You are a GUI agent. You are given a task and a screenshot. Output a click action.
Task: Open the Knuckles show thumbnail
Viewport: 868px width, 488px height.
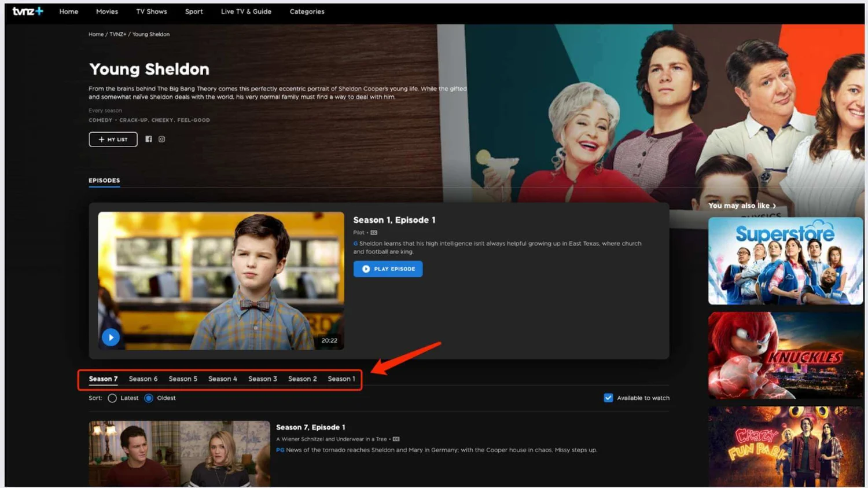click(785, 355)
